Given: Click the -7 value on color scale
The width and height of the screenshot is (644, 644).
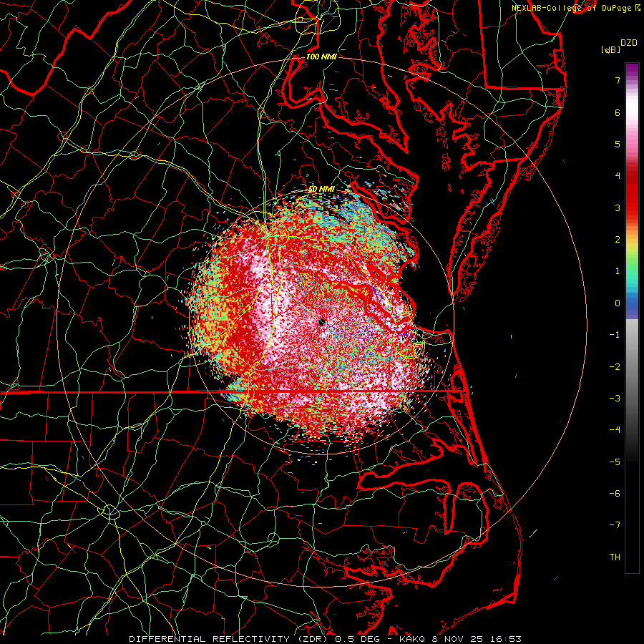Looking at the screenshot, I should pos(615,525).
